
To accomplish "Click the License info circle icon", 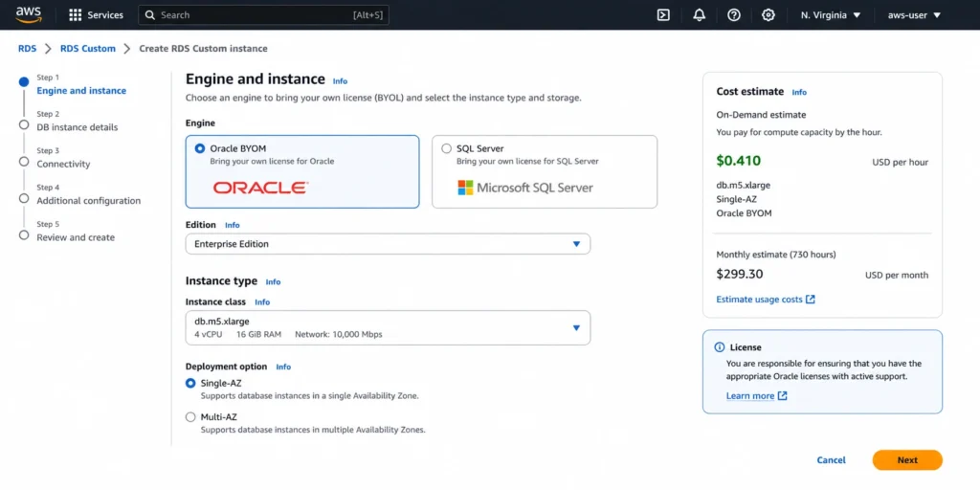I will (720, 347).
